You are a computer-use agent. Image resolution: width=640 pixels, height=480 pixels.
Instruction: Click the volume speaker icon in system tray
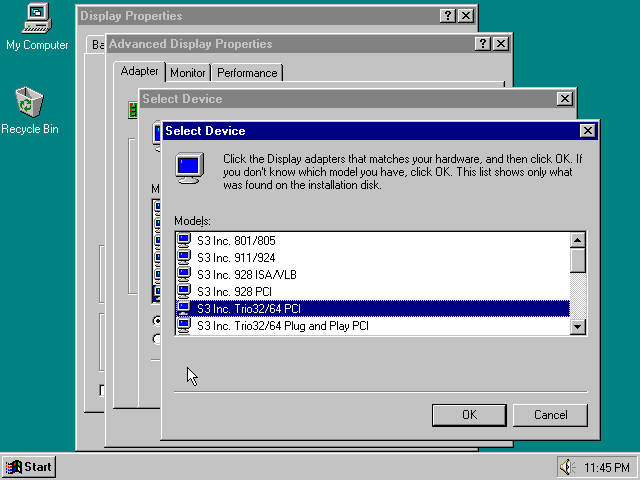click(567, 467)
